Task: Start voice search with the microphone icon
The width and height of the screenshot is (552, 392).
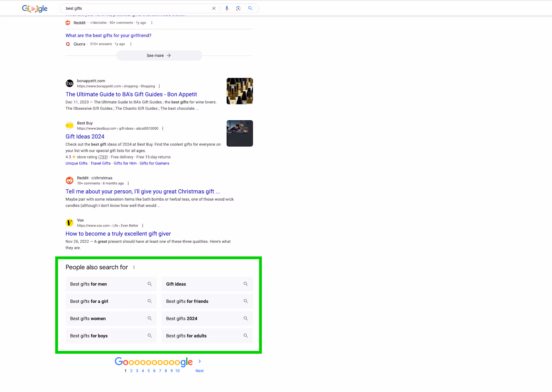Action: [227, 8]
